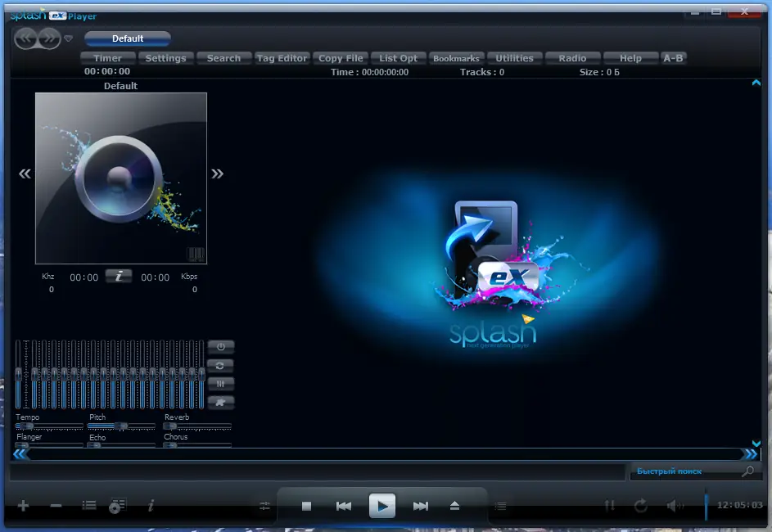Screen dimensions: 772x532
Task: Toggle the A-B repeat button
Action: pyautogui.click(x=673, y=58)
